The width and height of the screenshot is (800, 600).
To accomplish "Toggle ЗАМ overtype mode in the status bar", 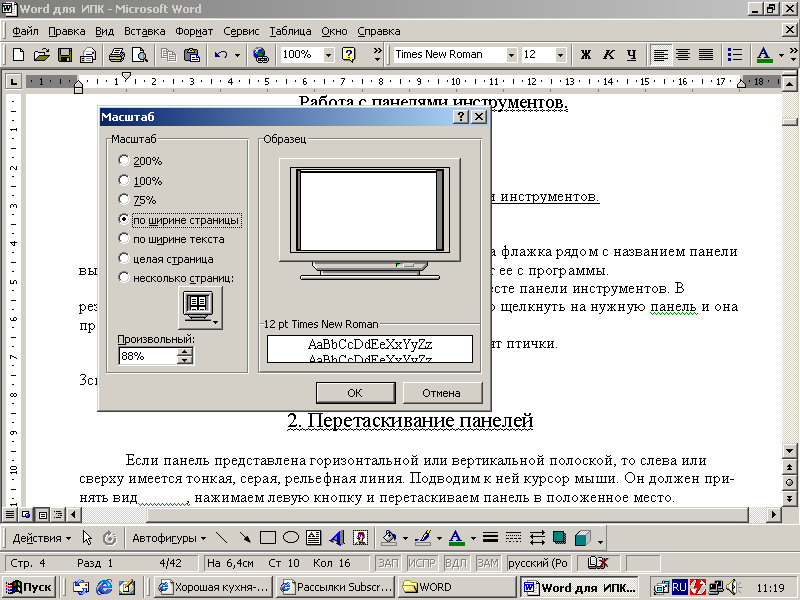I will pos(488,563).
